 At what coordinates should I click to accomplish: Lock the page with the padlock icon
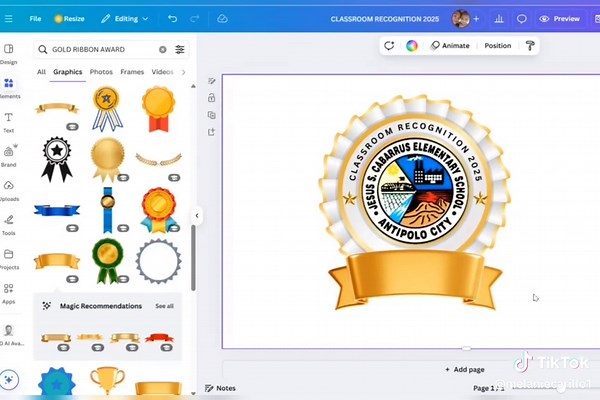coord(212,98)
